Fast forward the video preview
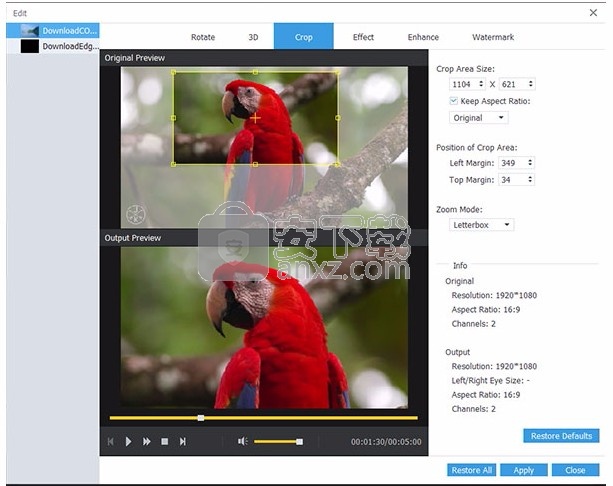 (x=147, y=441)
